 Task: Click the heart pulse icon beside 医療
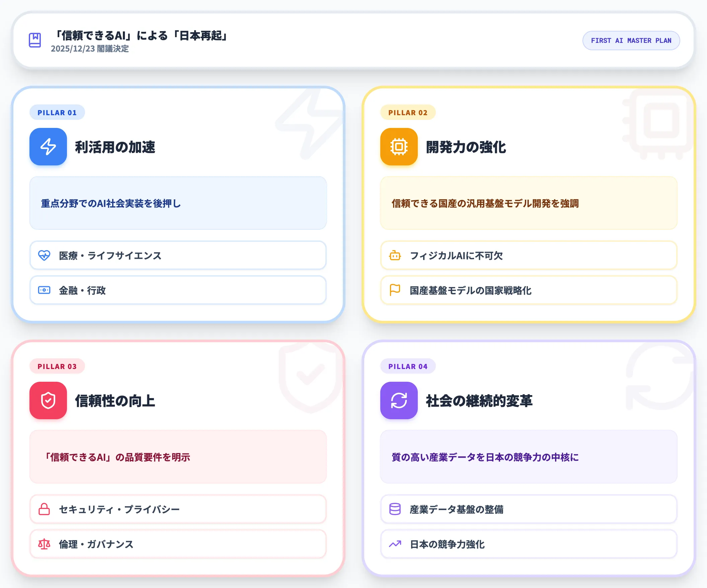(x=44, y=255)
